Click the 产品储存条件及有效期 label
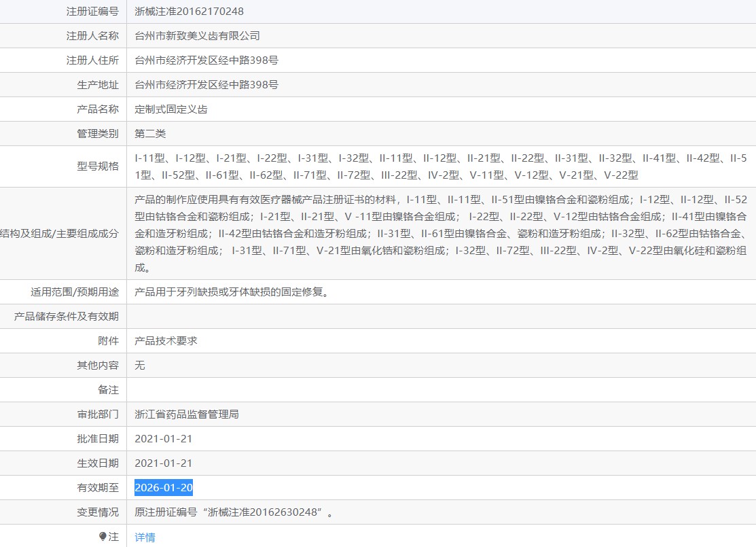756x547 pixels. click(x=67, y=317)
